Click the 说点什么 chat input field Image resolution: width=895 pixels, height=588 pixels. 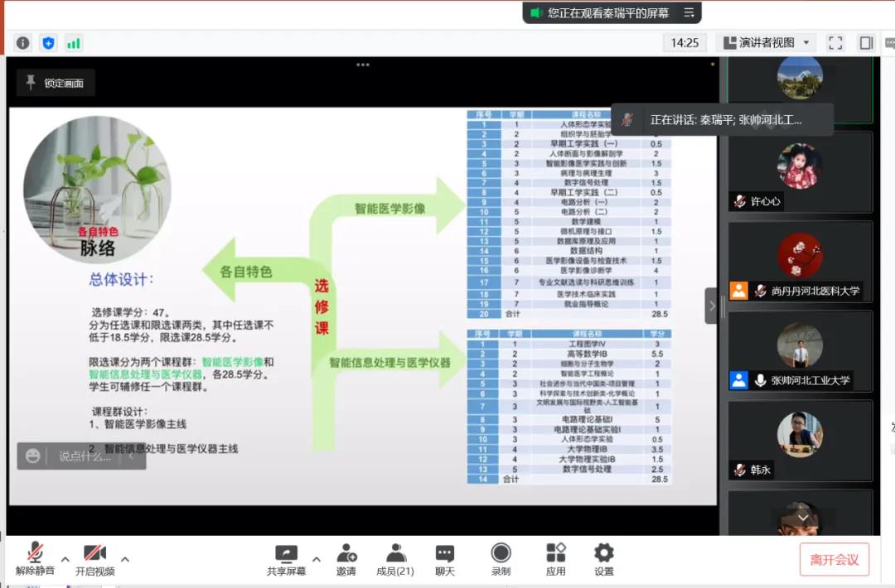[85, 456]
